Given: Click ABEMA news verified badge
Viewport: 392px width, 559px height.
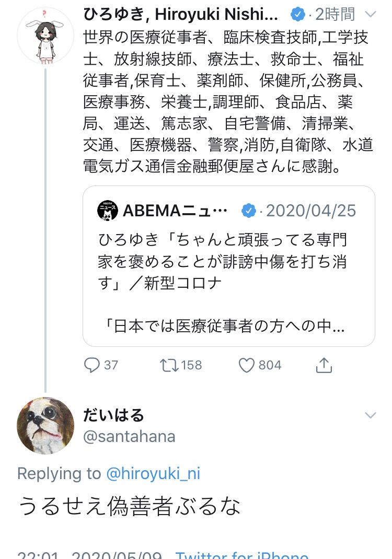Looking at the screenshot, I should pyautogui.click(x=249, y=211).
